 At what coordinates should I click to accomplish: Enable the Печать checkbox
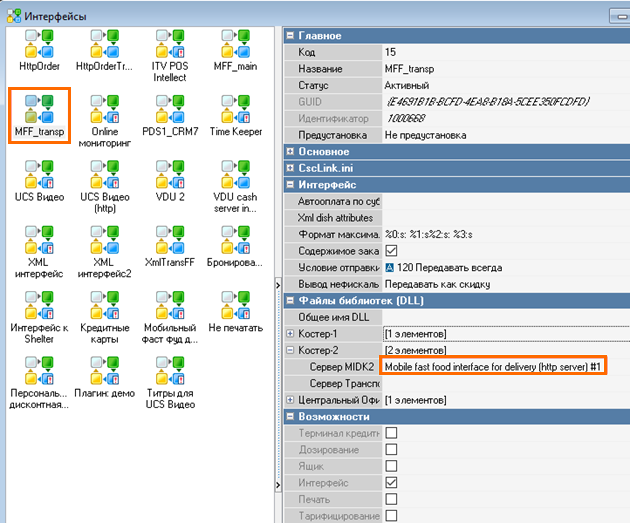point(392,499)
